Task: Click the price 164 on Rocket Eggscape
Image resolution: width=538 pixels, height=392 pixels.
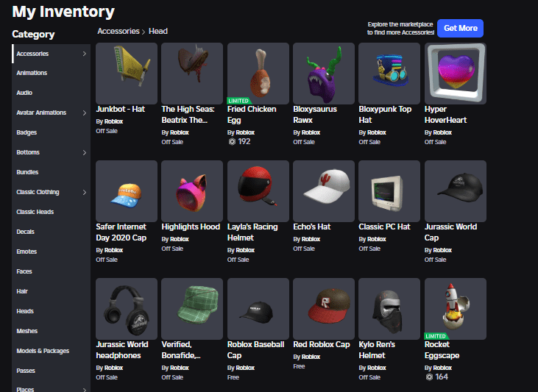Action: [442, 377]
